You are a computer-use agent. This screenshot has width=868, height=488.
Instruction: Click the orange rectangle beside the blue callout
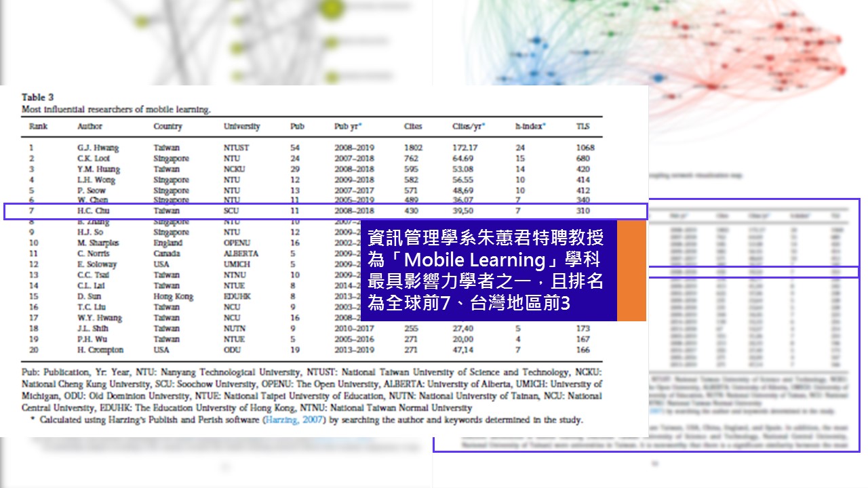[x=631, y=270]
